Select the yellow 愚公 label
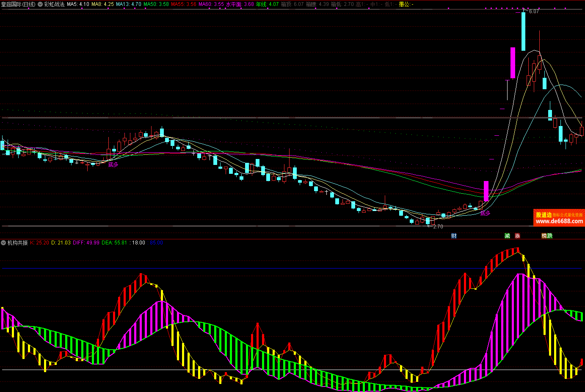Viewport: 585px width, 392px height. pyautogui.click(x=406, y=4)
